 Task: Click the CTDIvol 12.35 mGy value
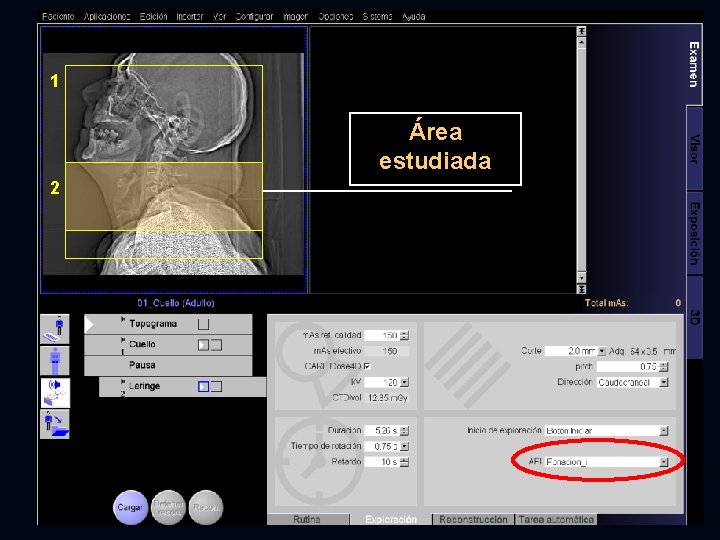[388, 398]
